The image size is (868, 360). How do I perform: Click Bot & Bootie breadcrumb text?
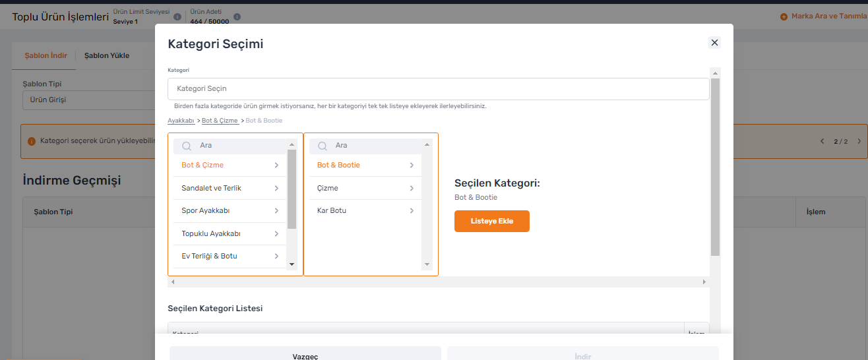[264, 121]
